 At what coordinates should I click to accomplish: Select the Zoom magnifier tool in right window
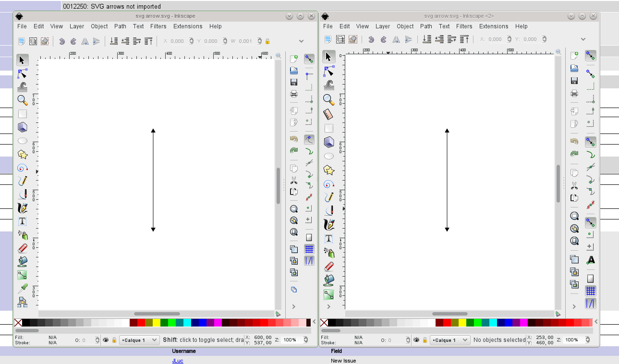(x=328, y=99)
